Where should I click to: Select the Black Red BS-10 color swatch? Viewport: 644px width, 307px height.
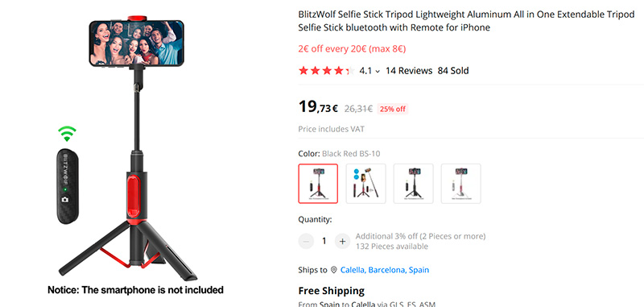(318, 183)
